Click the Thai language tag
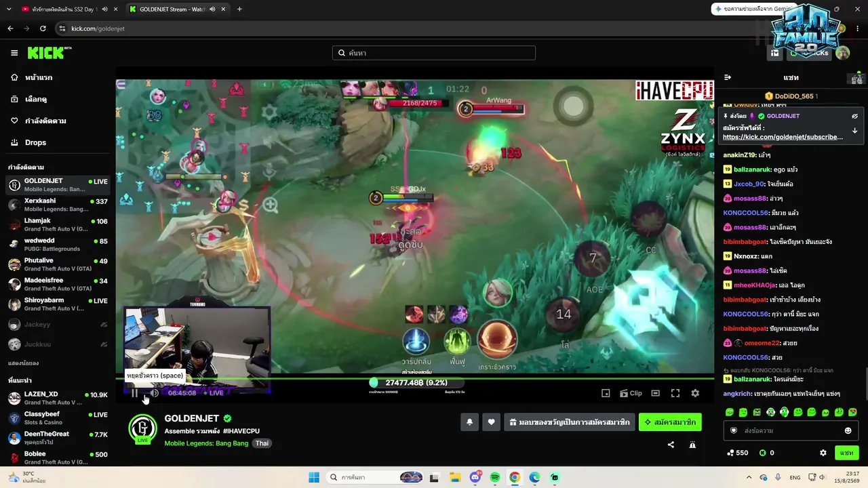868x488 pixels. click(262, 443)
